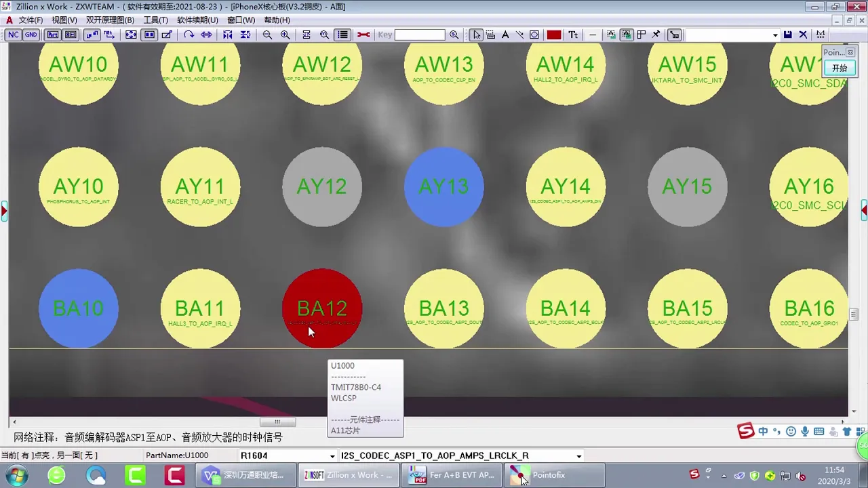Viewport: 868px width, 488px height.
Task: Click the left red panel expander arrow
Action: pos(4,211)
